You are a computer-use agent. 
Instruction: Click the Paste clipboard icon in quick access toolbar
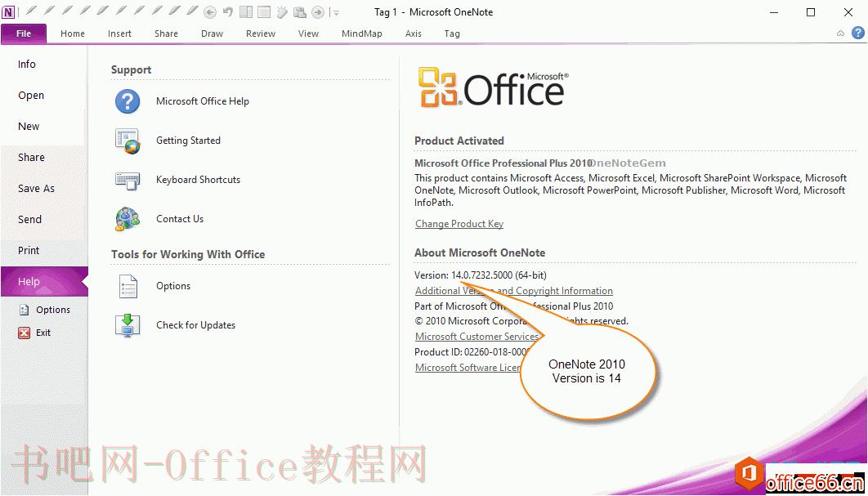(x=299, y=12)
